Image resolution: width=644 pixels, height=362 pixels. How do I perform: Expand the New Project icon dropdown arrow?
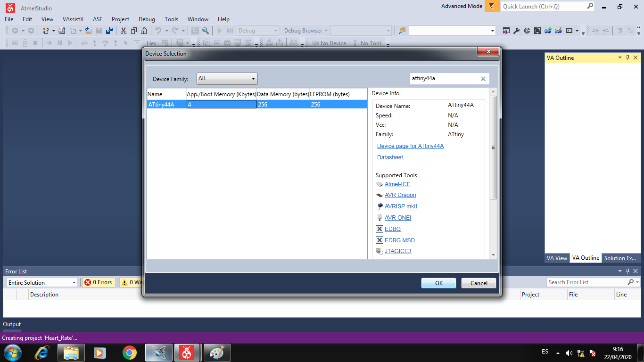pos(53,31)
